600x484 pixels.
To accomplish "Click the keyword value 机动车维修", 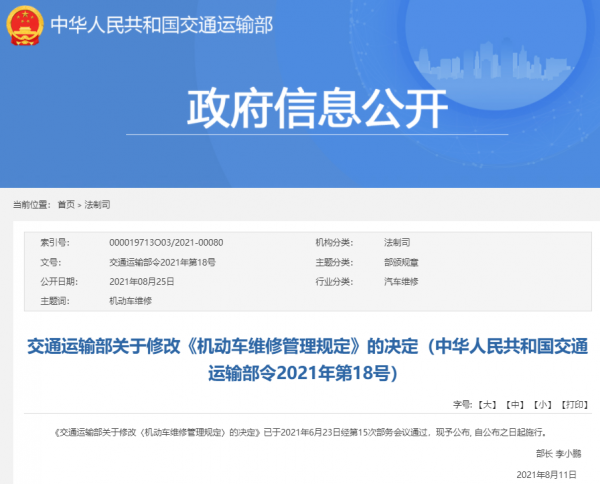I will (130, 300).
